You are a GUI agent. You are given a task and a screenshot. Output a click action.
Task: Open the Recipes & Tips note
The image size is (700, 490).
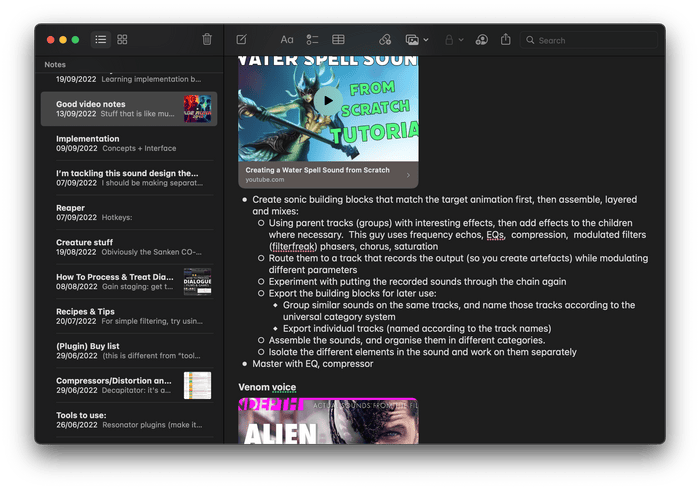(x=129, y=316)
